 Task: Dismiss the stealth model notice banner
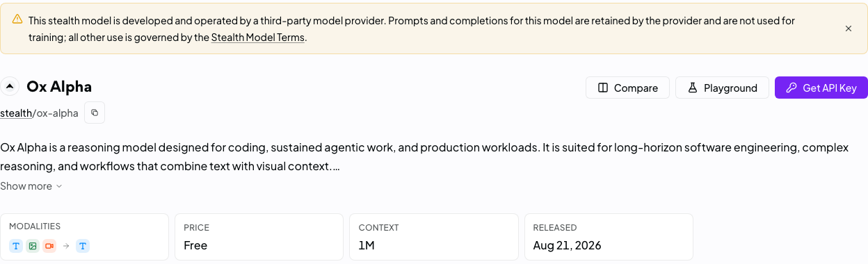[x=849, y=28]
